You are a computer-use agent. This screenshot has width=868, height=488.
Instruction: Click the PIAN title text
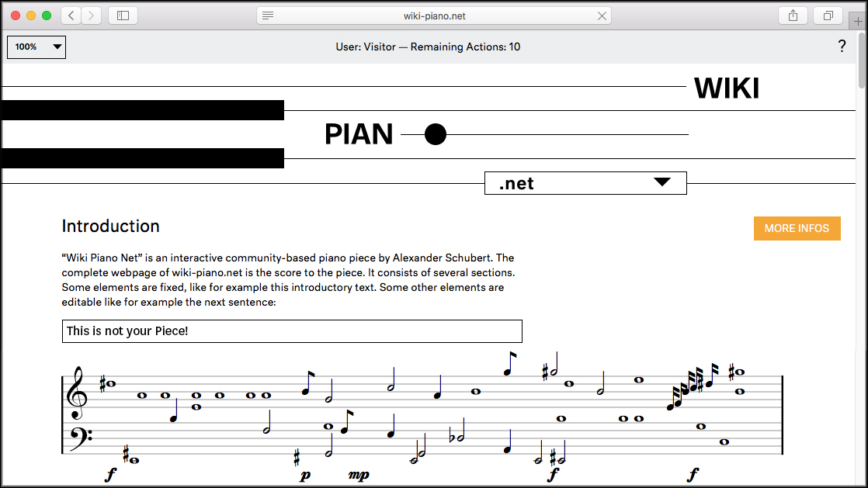tap(359, 134)
